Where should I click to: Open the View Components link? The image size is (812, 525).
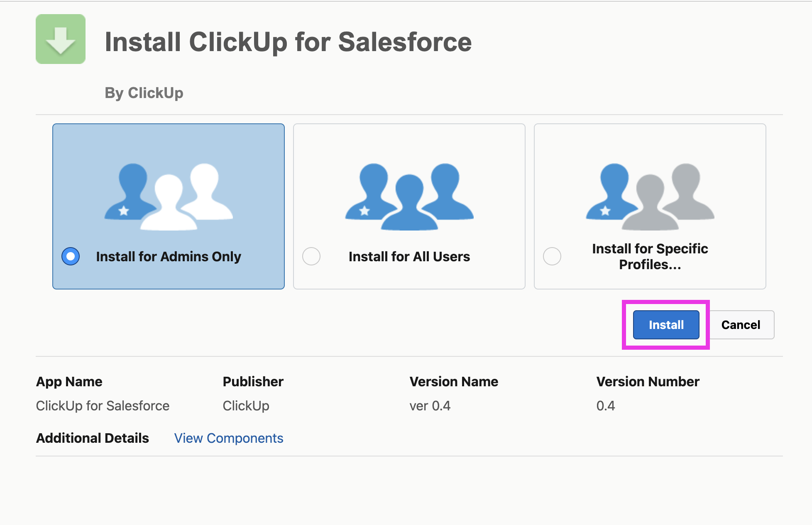coord(229,438)
